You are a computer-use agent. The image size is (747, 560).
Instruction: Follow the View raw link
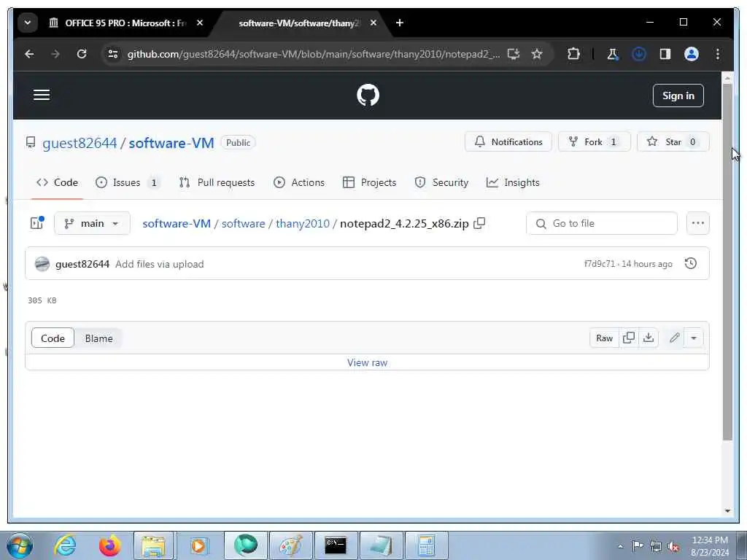(368, 362)
